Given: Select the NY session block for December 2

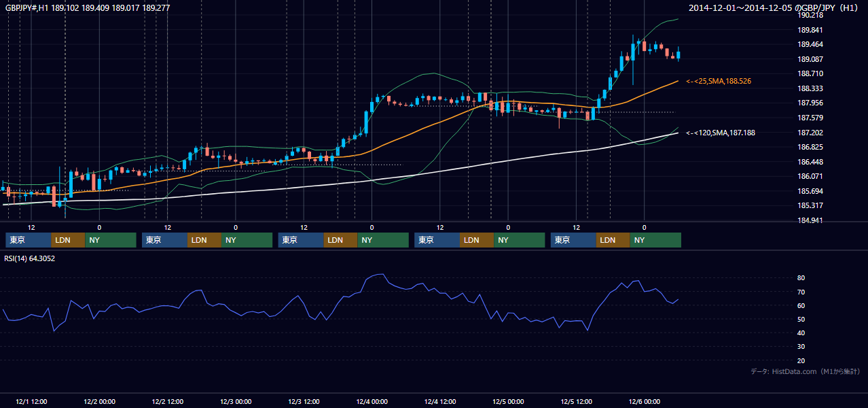Looking at the screenshot, I should (247, 240).
